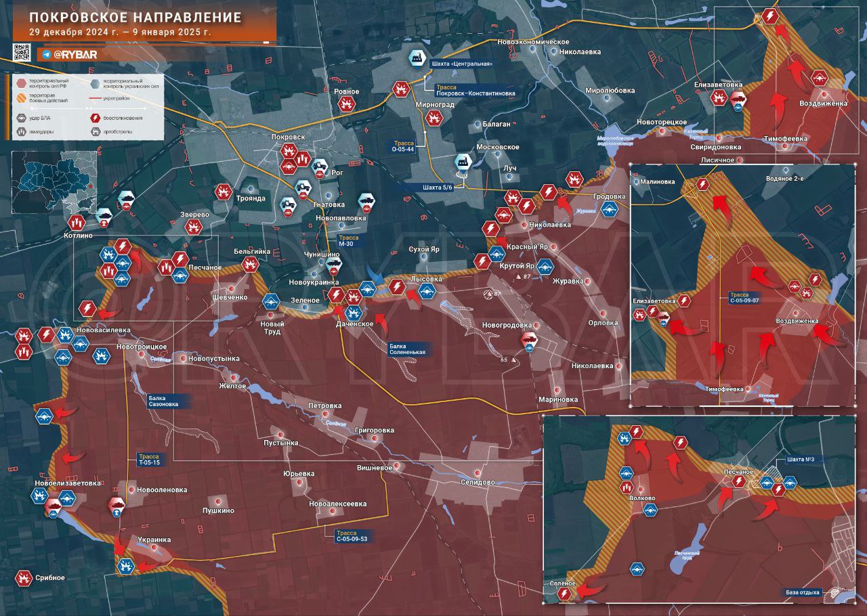
Task: Select the explosion icon below Ровное
Action: (347, 104)
